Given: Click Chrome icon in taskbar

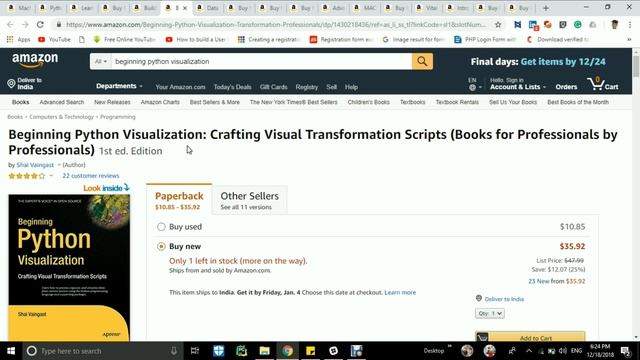Looking at the screenshot, I should (287, 351).
